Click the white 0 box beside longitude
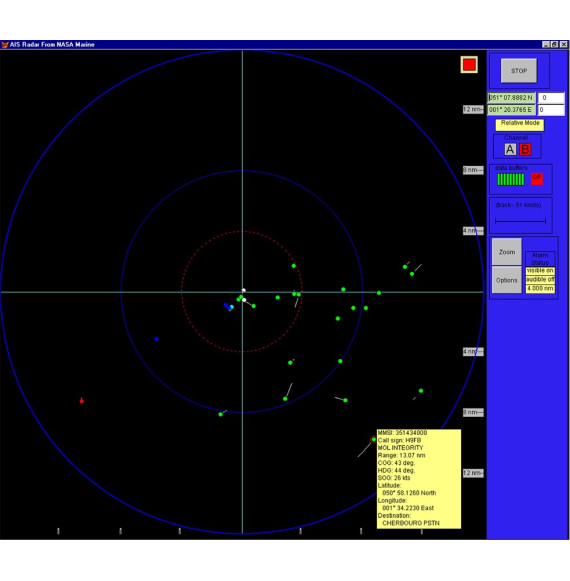 click(x=551, y=110)
